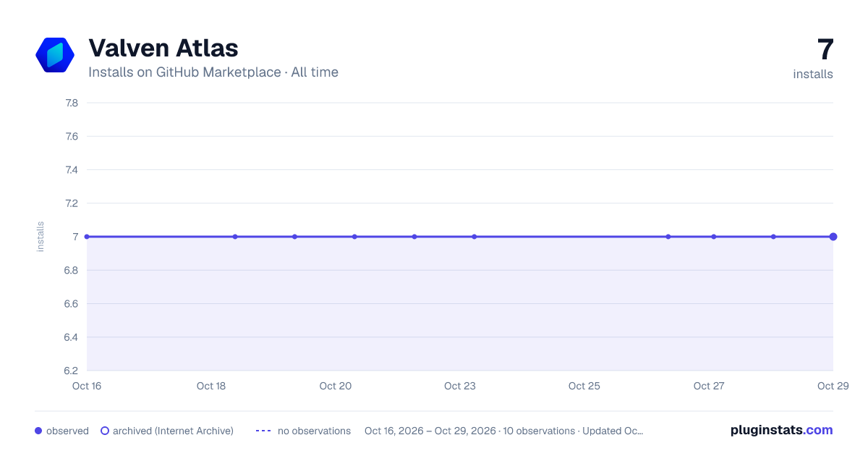Click the Valven Atlas title

(163, 48)
